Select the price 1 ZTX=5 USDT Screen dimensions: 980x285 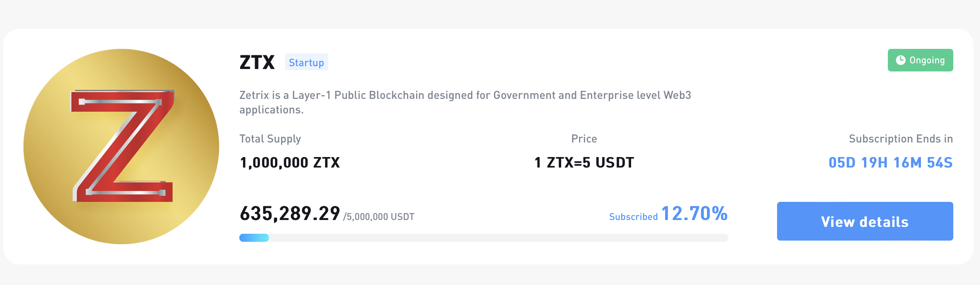click(x=584, y=162)
